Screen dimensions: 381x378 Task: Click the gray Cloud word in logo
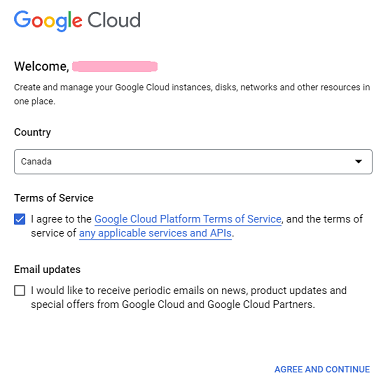(114, 20)
